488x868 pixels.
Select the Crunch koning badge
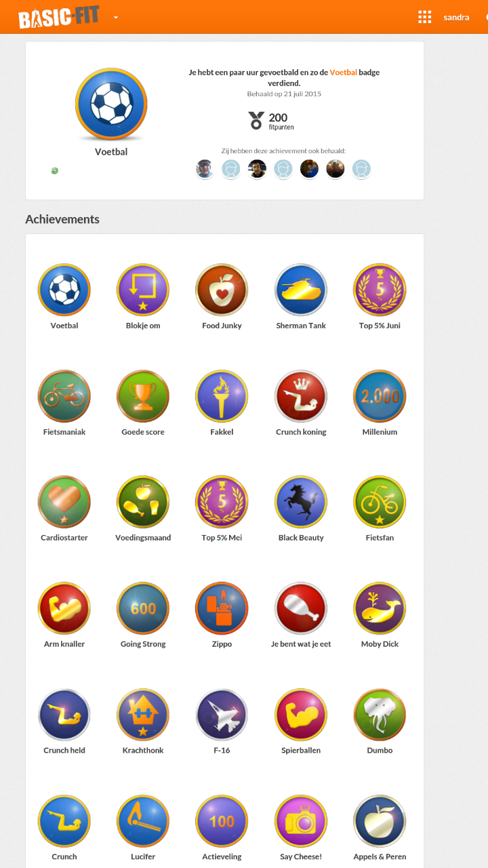[x=301, y=396]
